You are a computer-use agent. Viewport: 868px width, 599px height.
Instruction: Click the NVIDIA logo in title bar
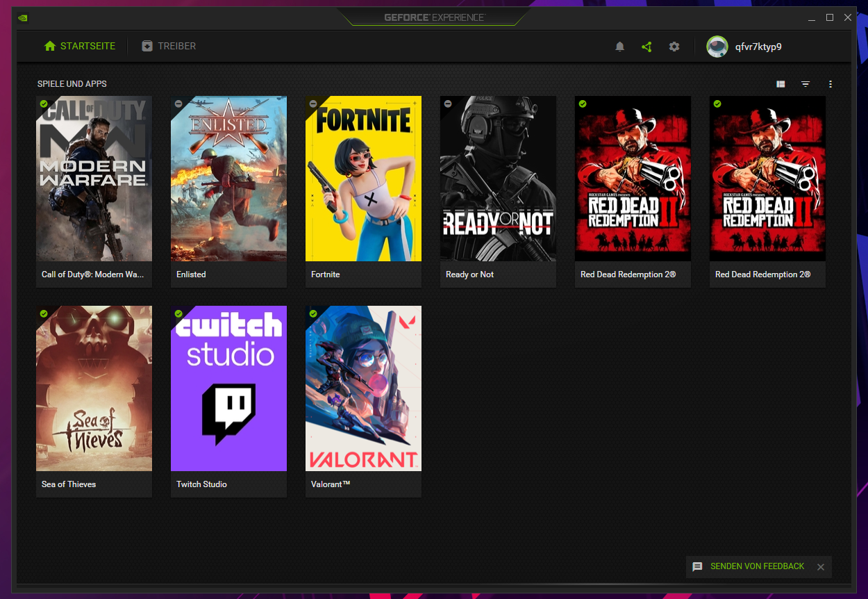[23, 17]
